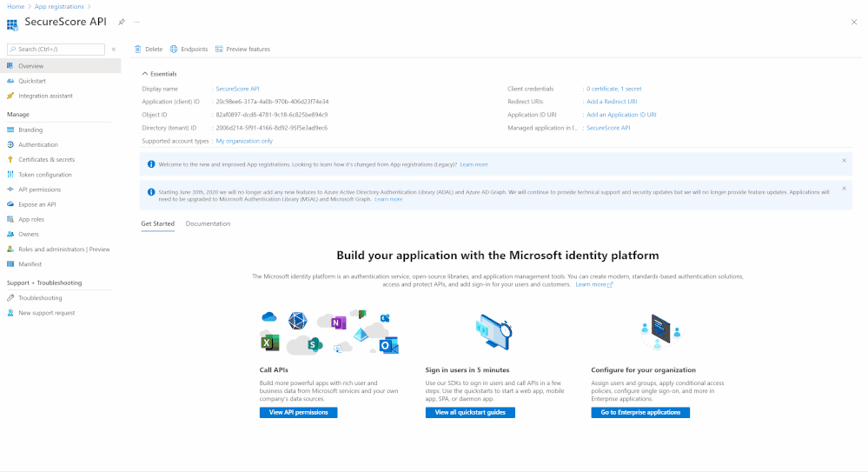Collapse the sidebar with double-chevron
Screen dimensions: 868x472
tap(114, 50)
